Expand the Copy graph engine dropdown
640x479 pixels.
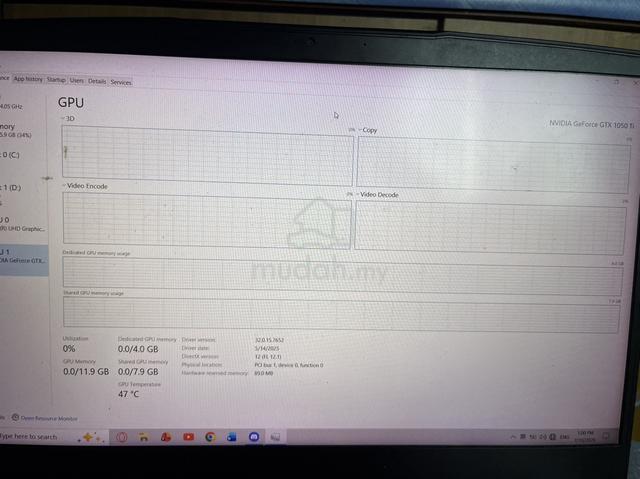(x=360, y=130)
